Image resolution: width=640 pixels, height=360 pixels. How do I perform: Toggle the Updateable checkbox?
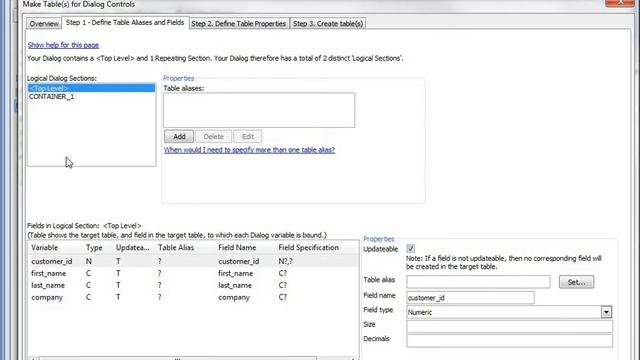(411, 249)
